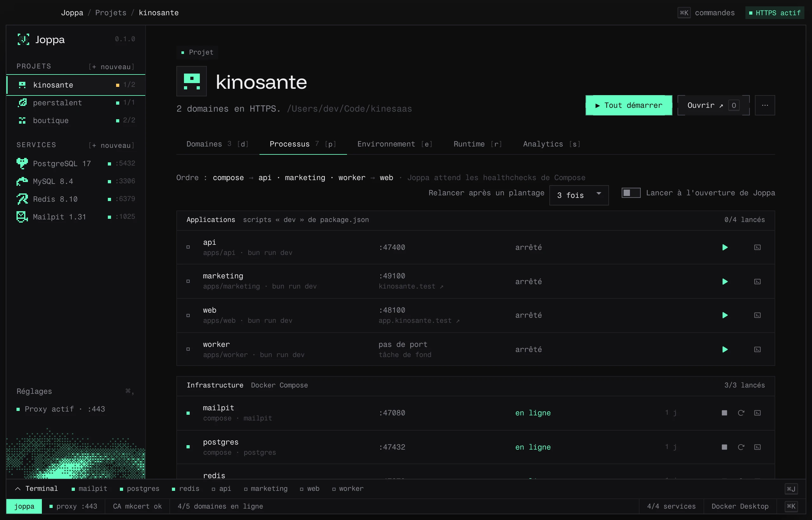Switch to the Domaines tab
Viewport: 812px width, 520px height.
tap(218, 144)
